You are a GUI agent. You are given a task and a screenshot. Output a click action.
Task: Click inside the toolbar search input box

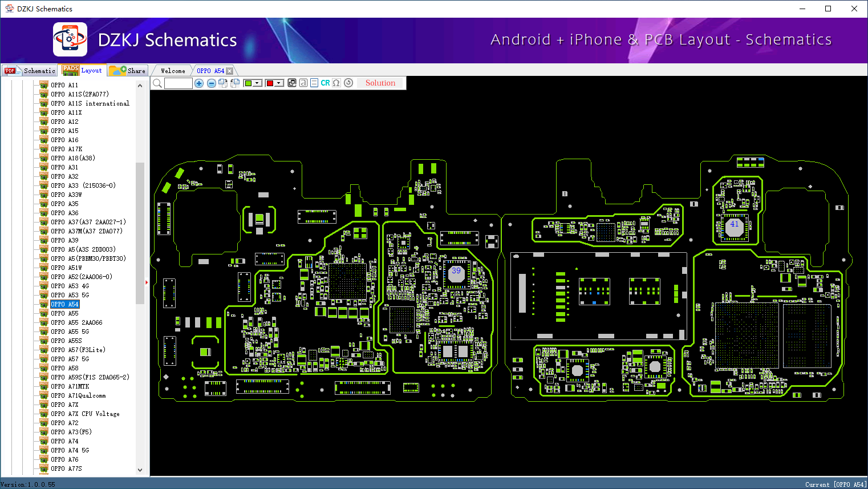point(179,83)
